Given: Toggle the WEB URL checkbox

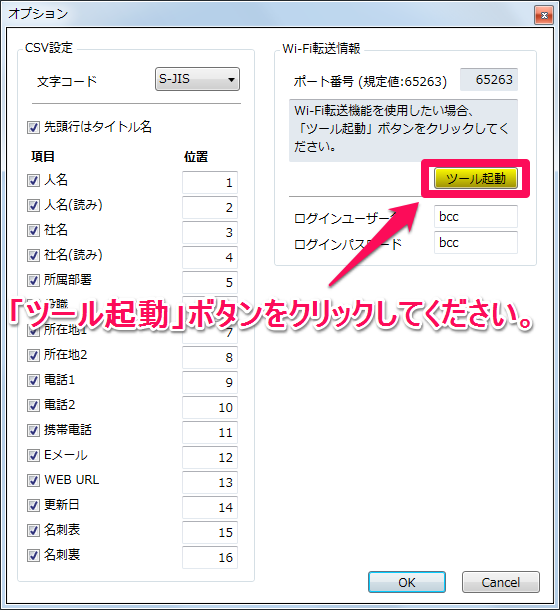Looking at the screenshot, I should pos(33,480).
